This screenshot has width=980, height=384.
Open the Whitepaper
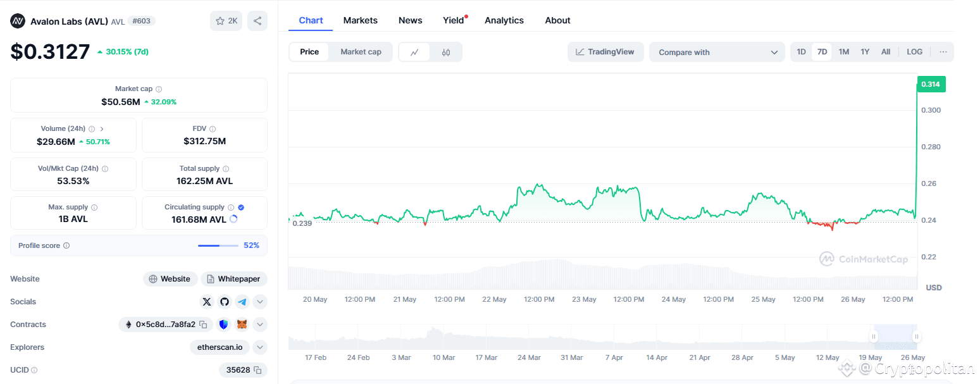coord(233,278)
